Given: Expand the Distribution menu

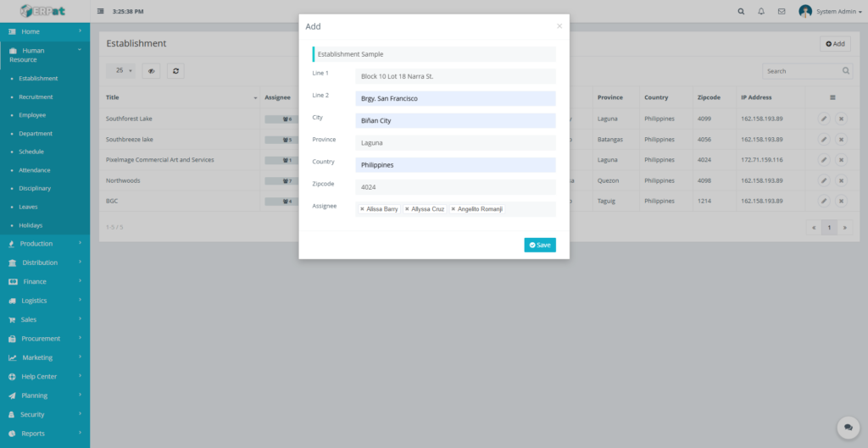Looking at the screenshot, I should (45, 263).
